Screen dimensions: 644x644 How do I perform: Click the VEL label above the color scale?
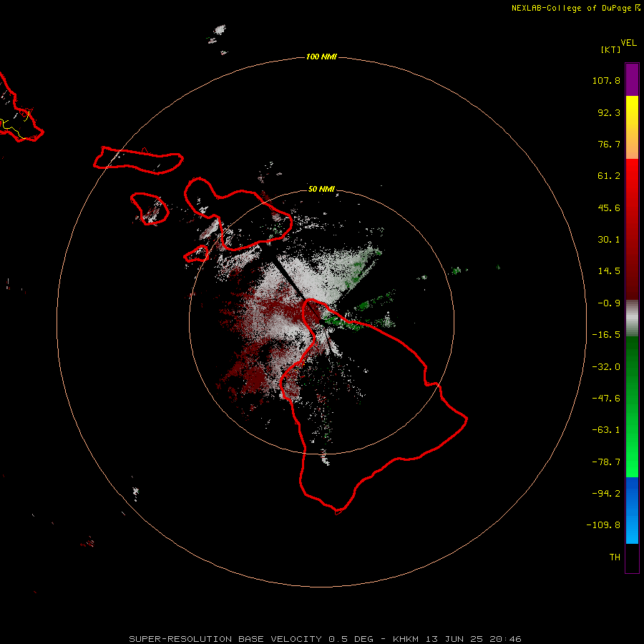[628, 42]
